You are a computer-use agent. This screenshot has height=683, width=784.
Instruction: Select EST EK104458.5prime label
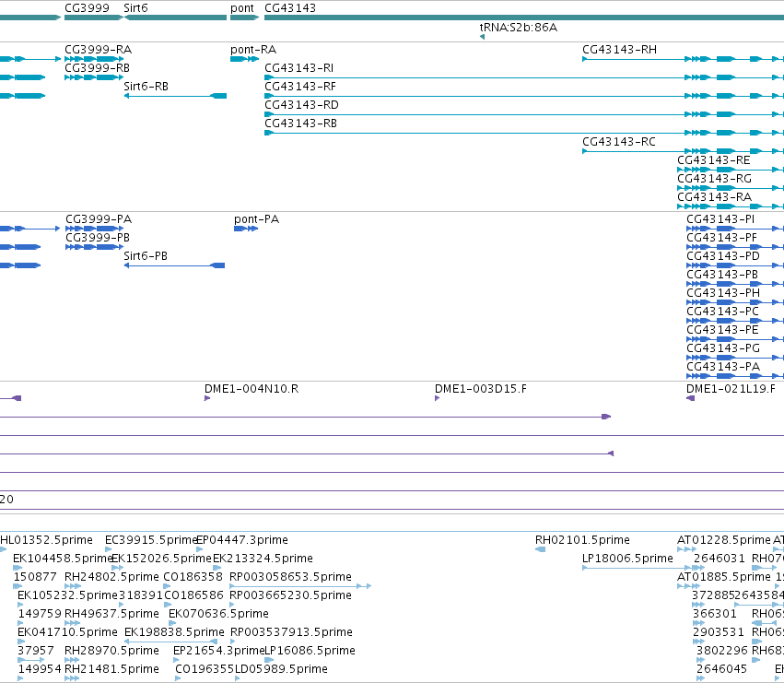point(63,559)
